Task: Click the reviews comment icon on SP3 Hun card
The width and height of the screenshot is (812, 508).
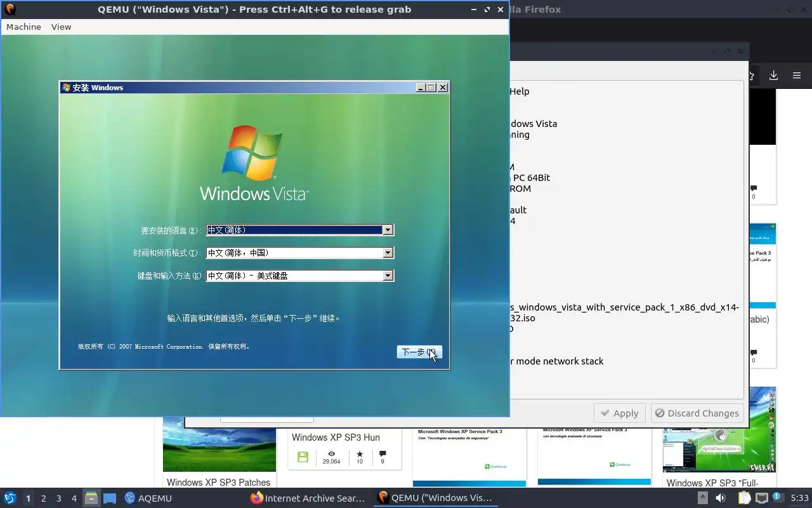Action: coord(383,454)
